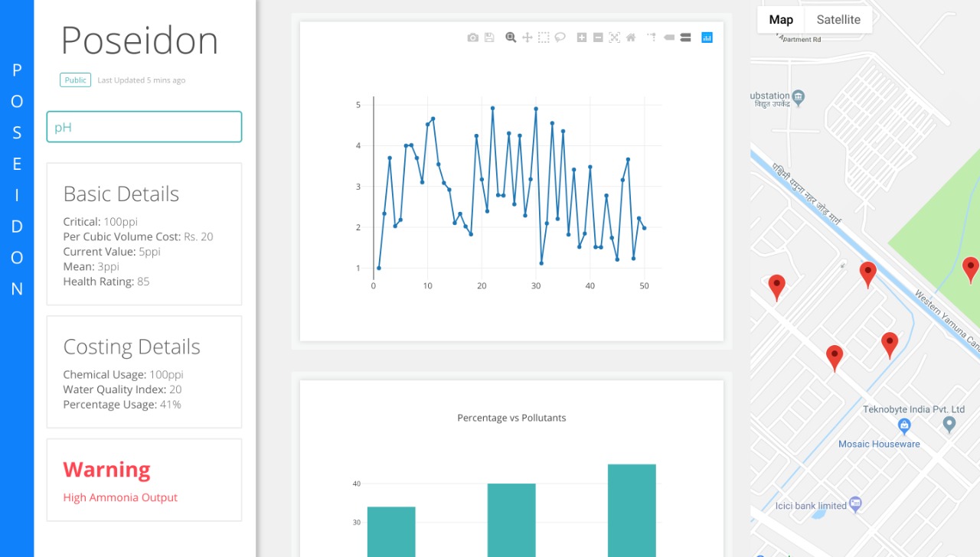The width and height of the screenshot is (980, 557).
Task: Click the Zoom In plus icon
Action: [x=582, y=37]
